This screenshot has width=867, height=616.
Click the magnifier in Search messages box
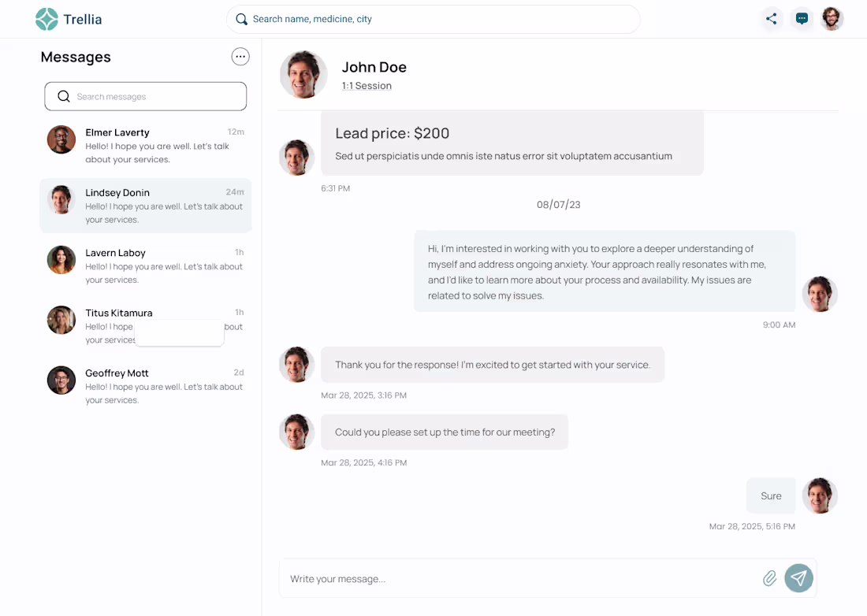point(64,97)
